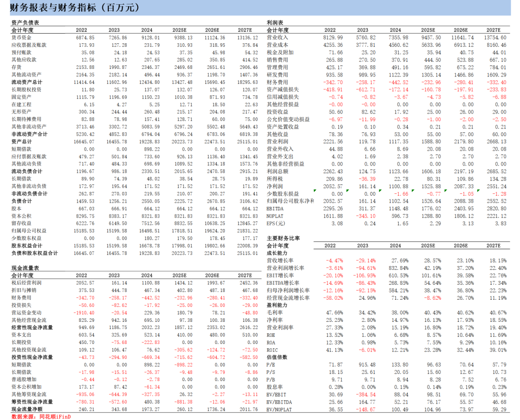
Task: Click the 留存收益 row label
Action: pyautogui.click(x=21, y=223)
